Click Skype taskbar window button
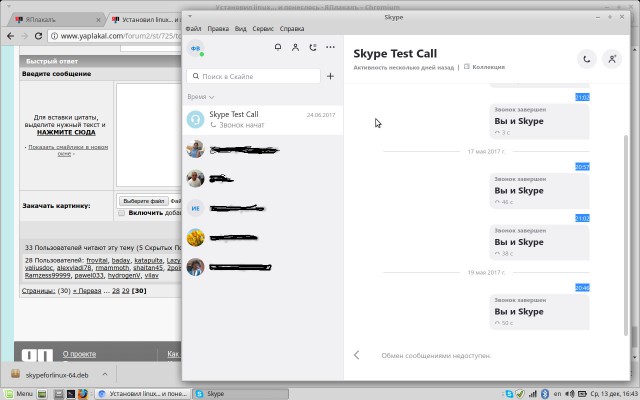 coord(240,394)
